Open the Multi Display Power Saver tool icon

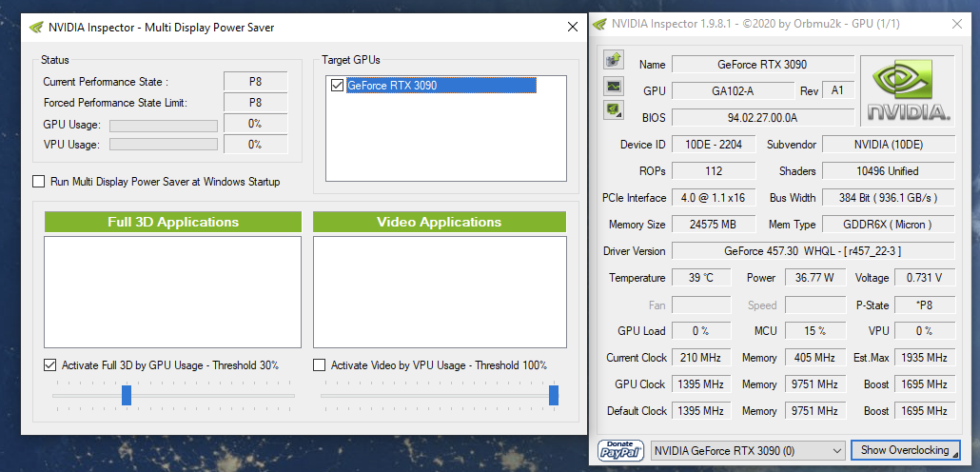pyautogui.click(x=613, y=110)
